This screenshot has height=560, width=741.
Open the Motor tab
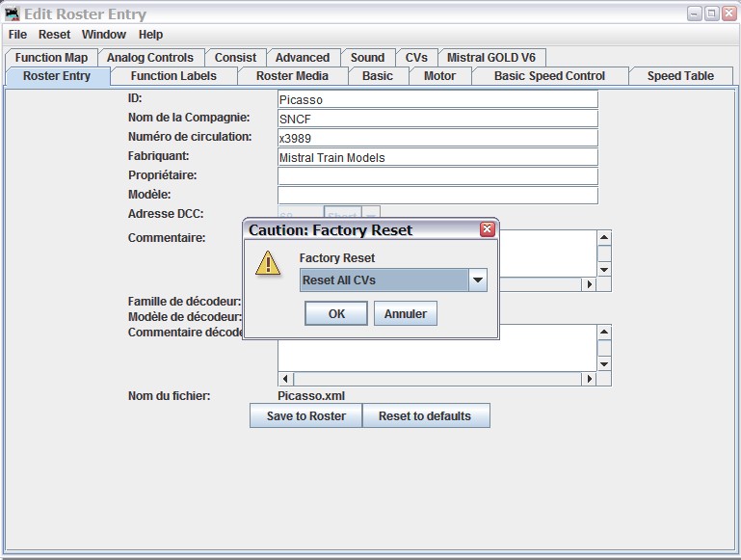point(440,76)
